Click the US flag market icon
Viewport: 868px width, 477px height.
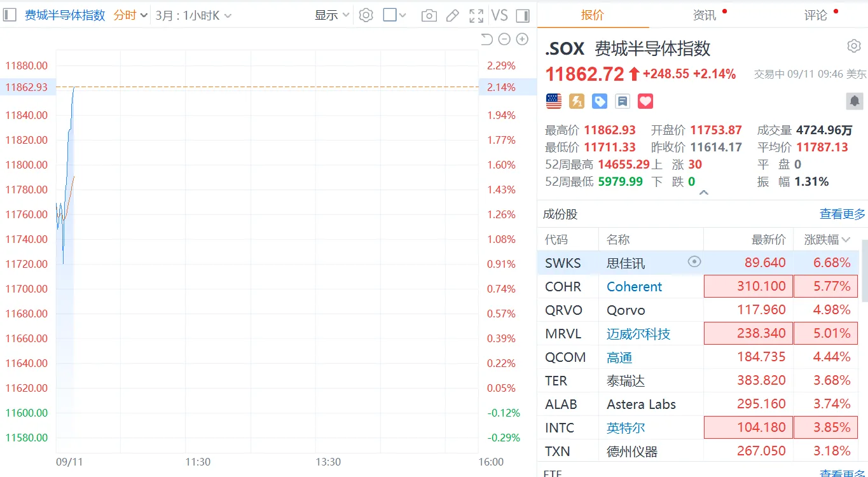pos(554,101)
